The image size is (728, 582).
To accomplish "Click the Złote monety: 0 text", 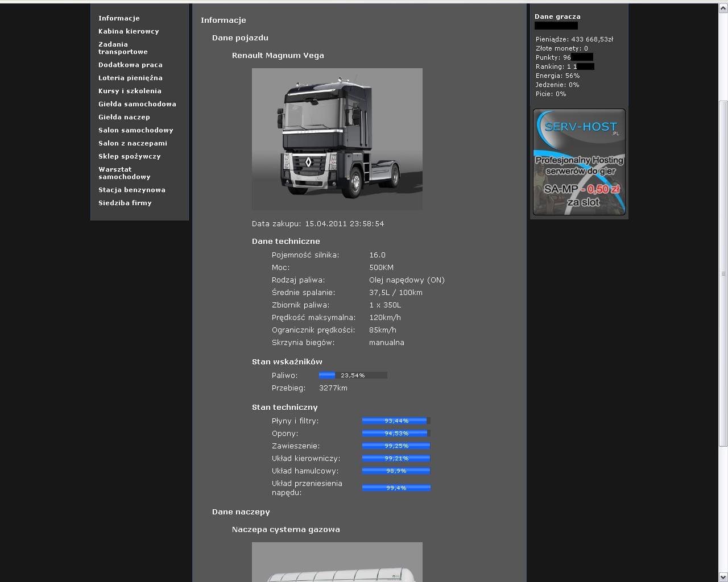I will [x=562, y=48].
